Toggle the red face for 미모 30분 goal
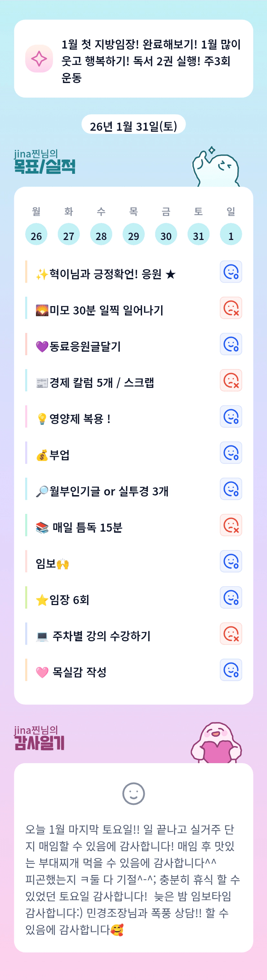Image resolution: width=267 pixels, height=980 pixels. [x=231, y=308]
